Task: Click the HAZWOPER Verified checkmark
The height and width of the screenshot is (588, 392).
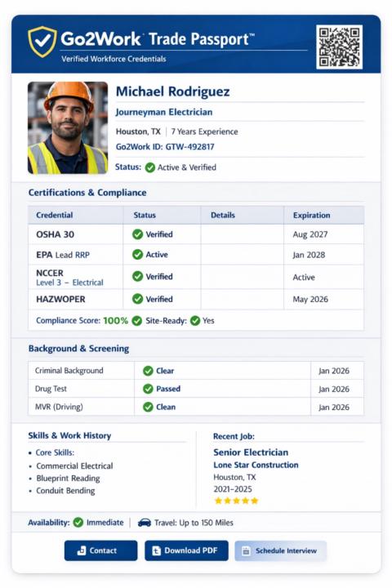Action: (x=138, y=299)
